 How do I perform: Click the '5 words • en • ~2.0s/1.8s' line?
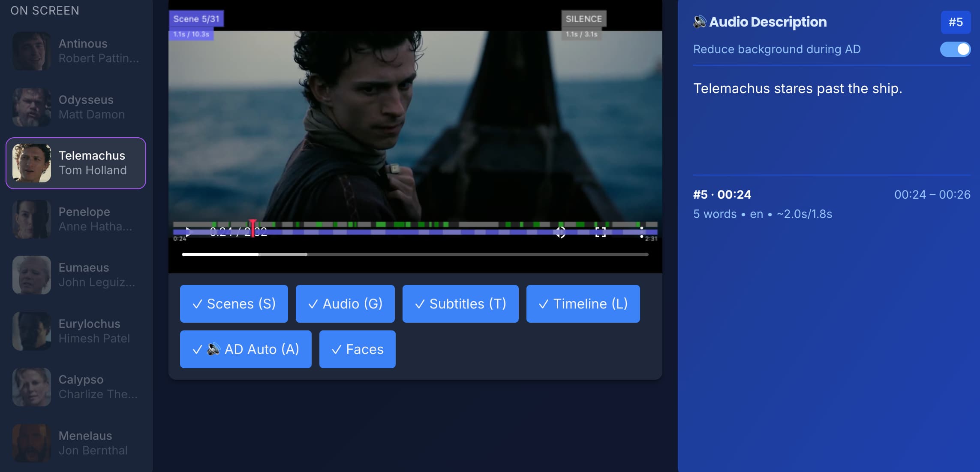click(763, 214)
